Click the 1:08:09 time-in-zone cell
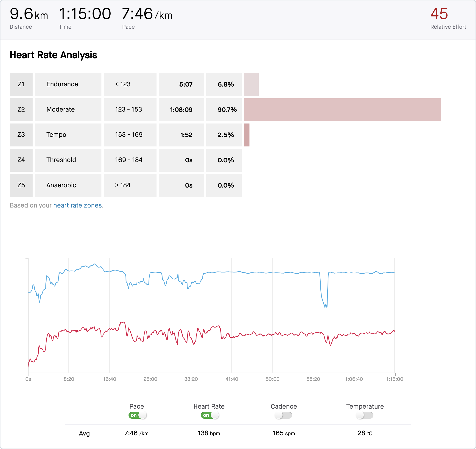The image size is (476, 449). point(181,109)
